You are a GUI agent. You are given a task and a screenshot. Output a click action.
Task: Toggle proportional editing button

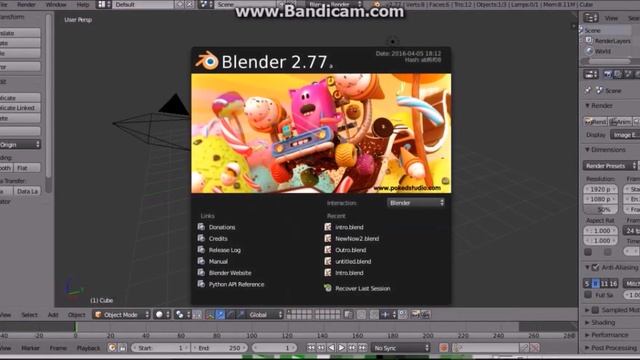[361, 314]
